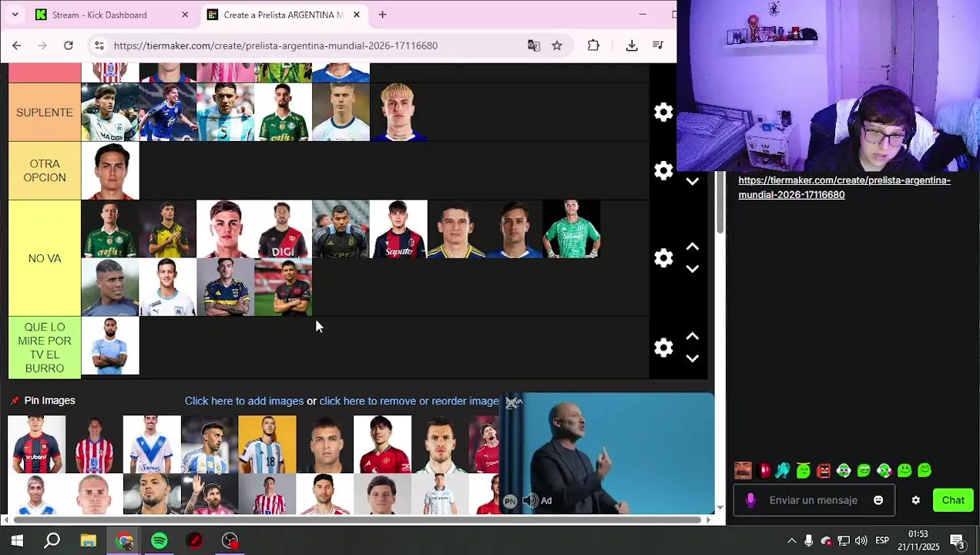Open the Windows notification center

click(957, 541)
